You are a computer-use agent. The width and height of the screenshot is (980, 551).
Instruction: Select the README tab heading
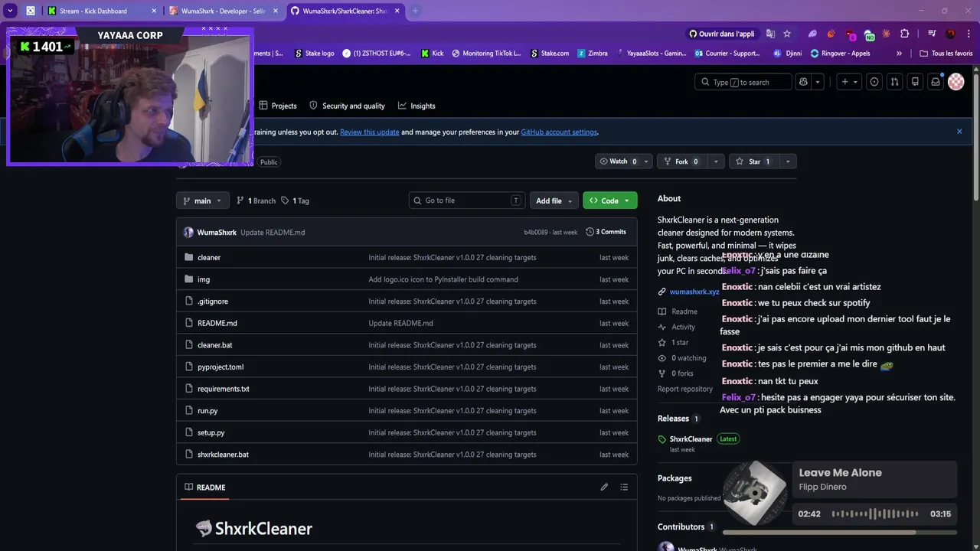coord(205,487)
